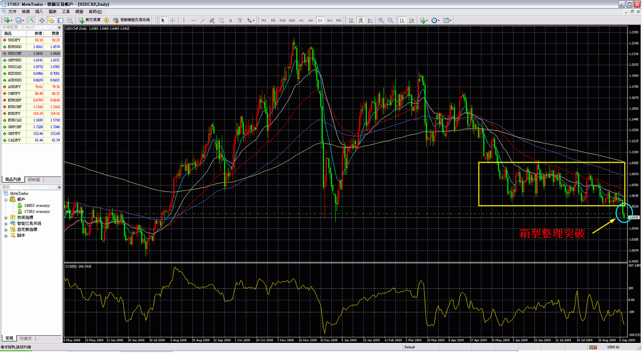Open the Indicators list dropdown
Viewport: 644px width, 353px height.
tap(423, 20)
